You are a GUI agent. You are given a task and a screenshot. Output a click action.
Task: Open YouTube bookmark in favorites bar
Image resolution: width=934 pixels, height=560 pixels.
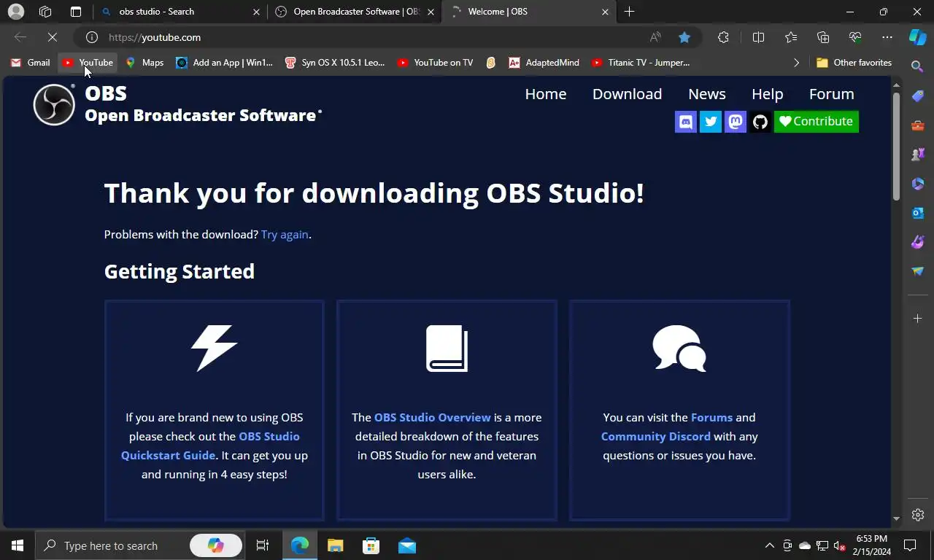click(x=87, y=63)
